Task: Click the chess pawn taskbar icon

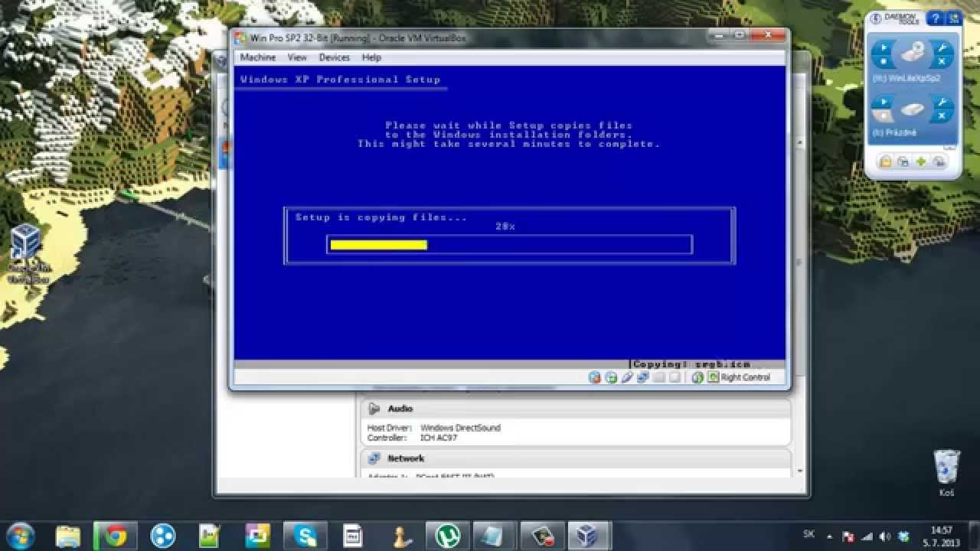Action: pos(400,535)
